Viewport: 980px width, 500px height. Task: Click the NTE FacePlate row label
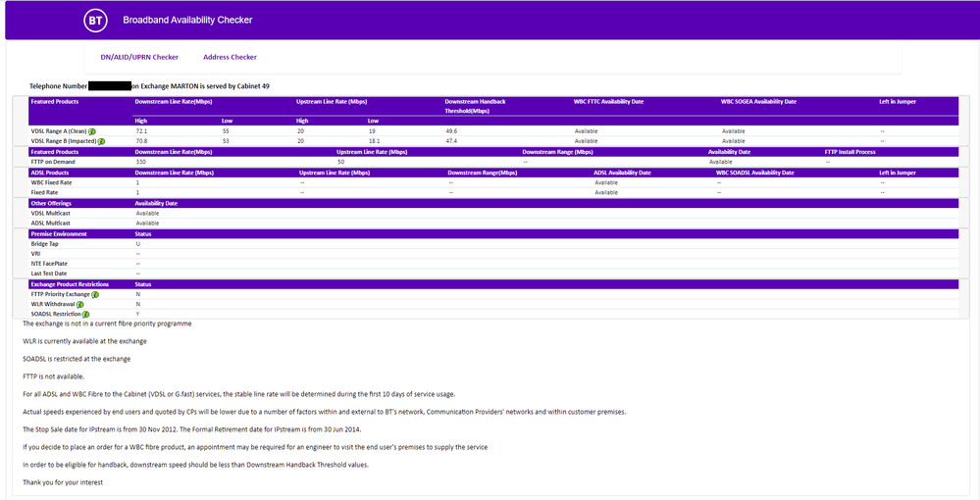(49, 263)
